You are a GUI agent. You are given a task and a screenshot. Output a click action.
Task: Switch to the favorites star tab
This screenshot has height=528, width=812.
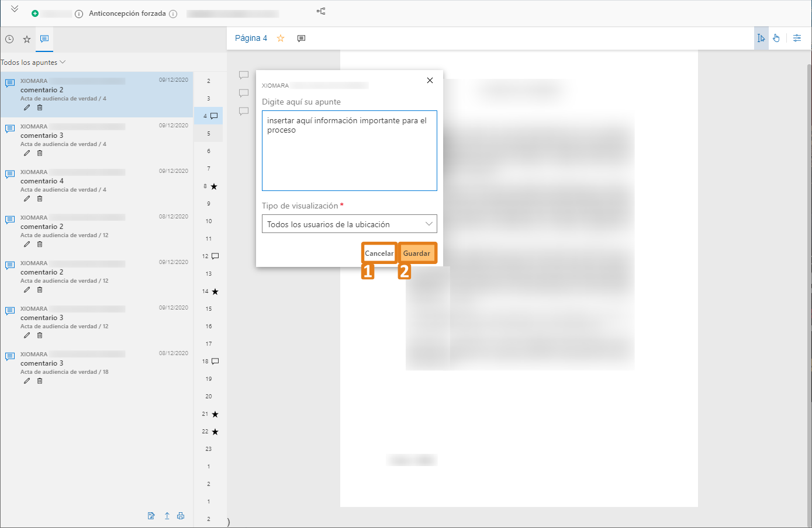[x=27, y=39]
